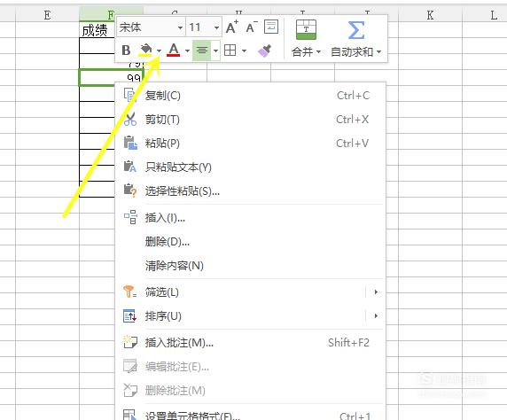This screenshot has height=420, width=507.
Task: Click sort icon beside 排序
Action: click(x=129, y=316)
